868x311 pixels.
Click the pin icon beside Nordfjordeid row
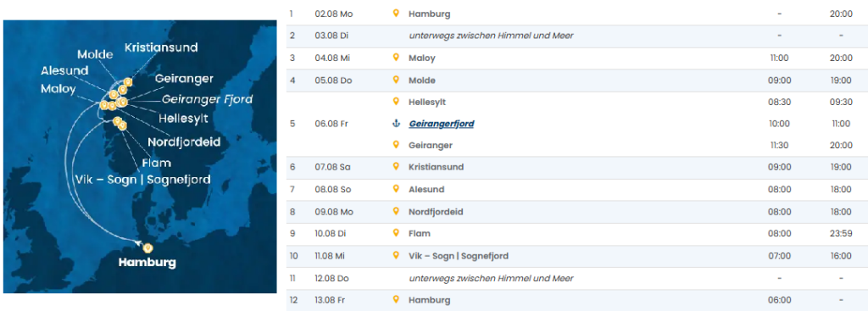[396, 211]
